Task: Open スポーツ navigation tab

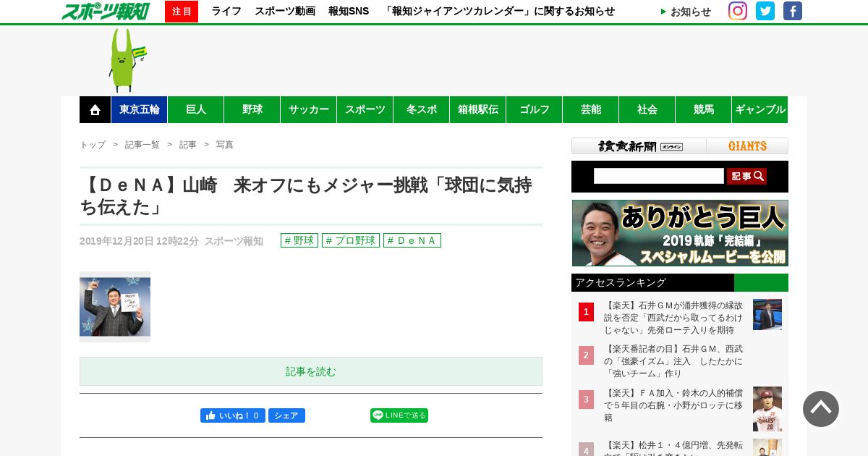Action: (365, 109)
